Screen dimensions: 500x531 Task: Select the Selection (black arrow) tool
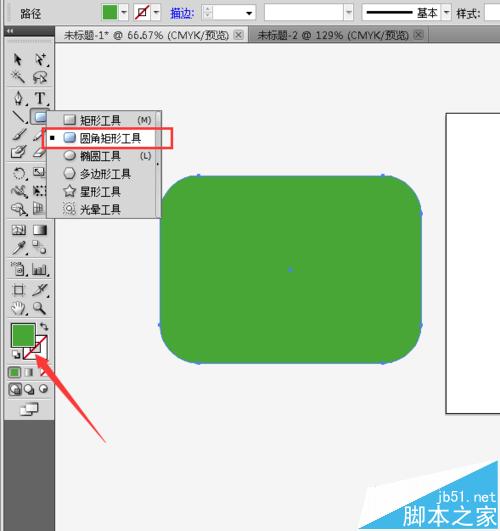[18, 60]
